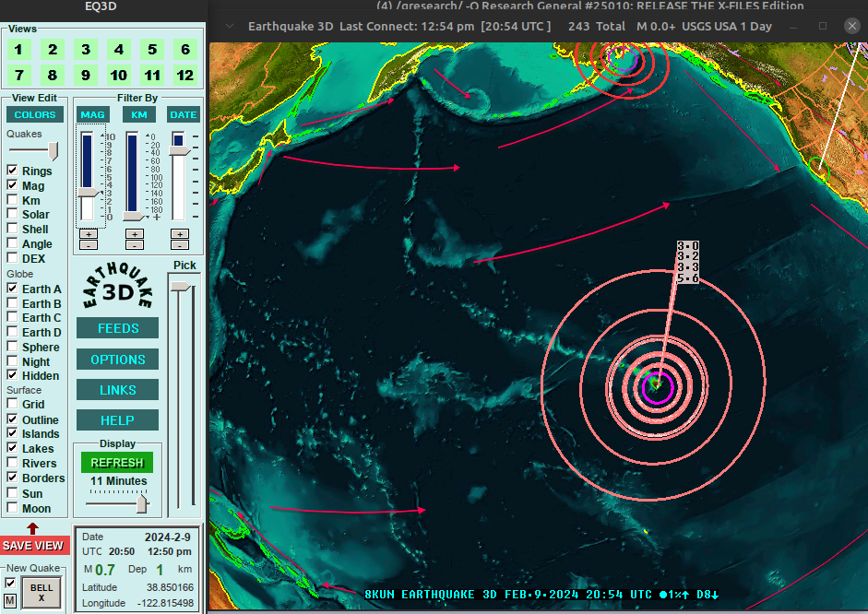Decrease magnitude filter with minus button

point(89,244)
